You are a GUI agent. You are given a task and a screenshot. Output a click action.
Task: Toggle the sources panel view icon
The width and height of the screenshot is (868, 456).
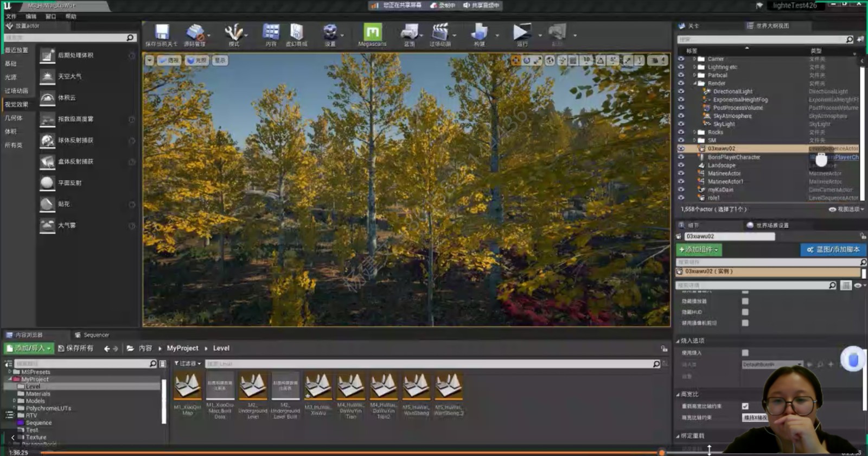8,364
